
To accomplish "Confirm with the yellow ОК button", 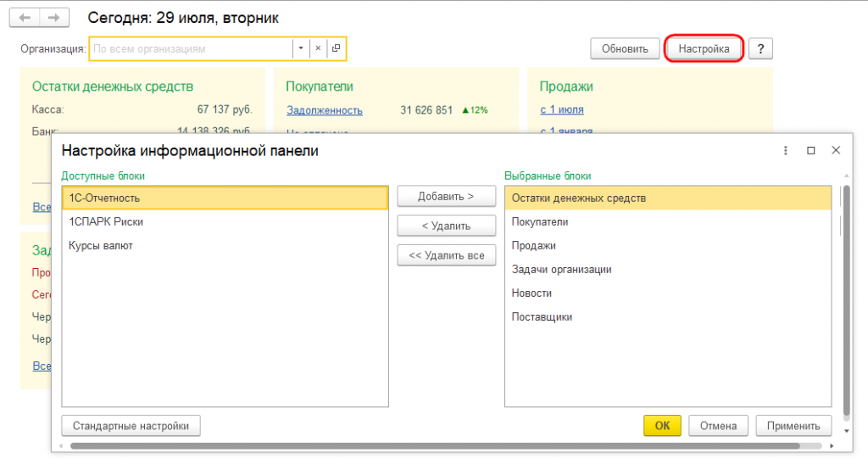I will pyautogui.click(x=662, y=426).
